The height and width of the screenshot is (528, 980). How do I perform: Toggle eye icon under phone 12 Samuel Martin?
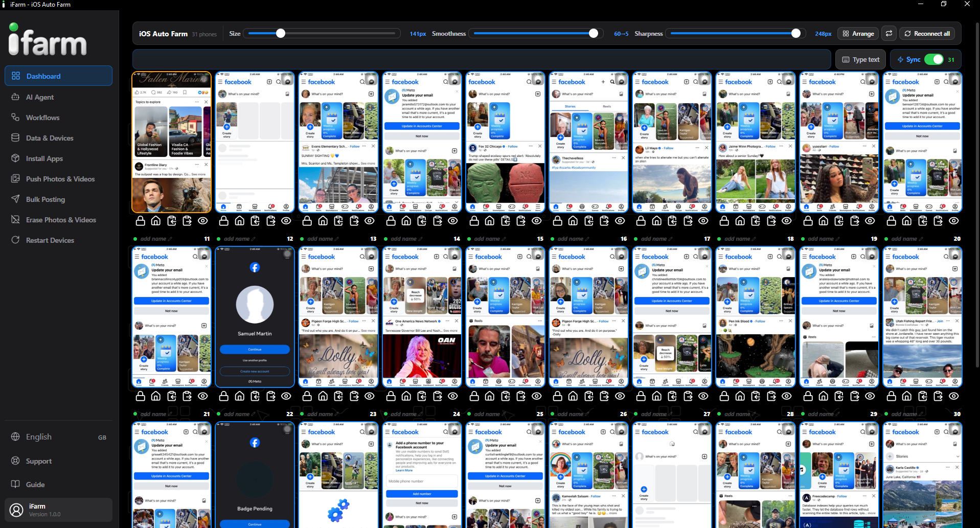coord(286,396)
